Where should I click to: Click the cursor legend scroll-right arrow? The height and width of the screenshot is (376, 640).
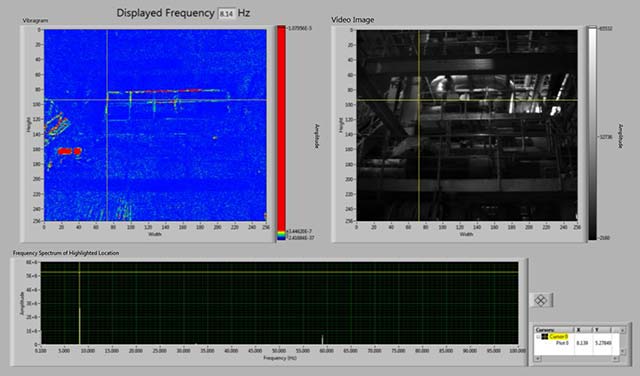615,358
